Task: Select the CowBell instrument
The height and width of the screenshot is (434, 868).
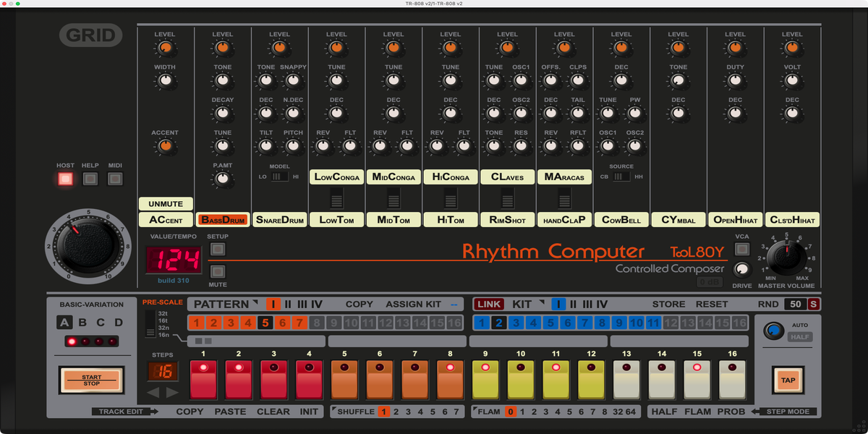Action: (621, 220)
